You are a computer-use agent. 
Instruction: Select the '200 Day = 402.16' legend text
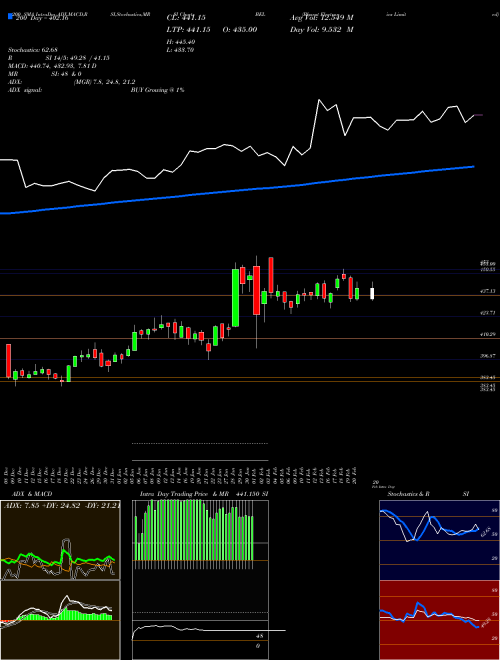(41, 19)
